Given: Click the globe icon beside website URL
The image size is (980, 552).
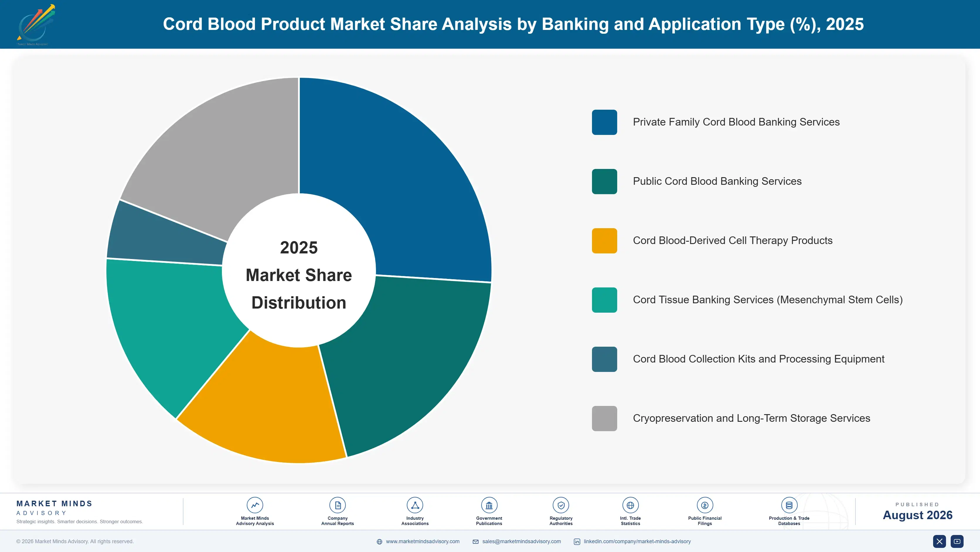Looking at the screenshot, I should (379, 542).
